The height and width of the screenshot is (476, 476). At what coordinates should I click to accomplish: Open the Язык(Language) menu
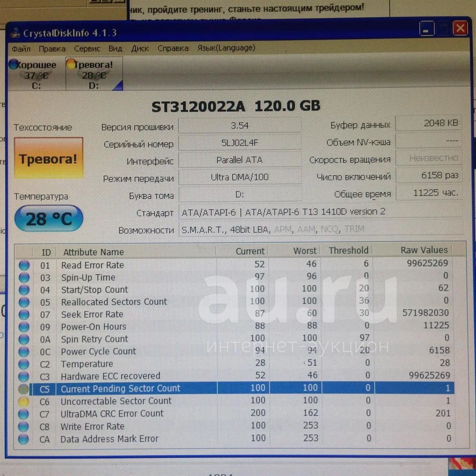[x=226, y=48]
